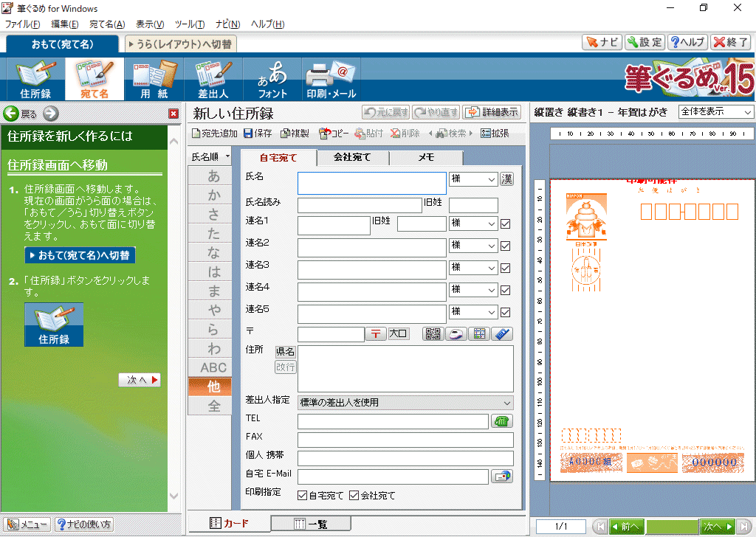Toggle the 連名4 checkbox
The height and width of the screenshot is (537, 756).
pos(505,291)
